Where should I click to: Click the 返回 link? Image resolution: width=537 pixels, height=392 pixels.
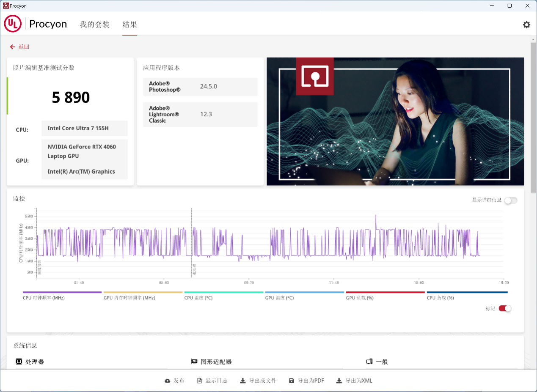coord(23,47)
